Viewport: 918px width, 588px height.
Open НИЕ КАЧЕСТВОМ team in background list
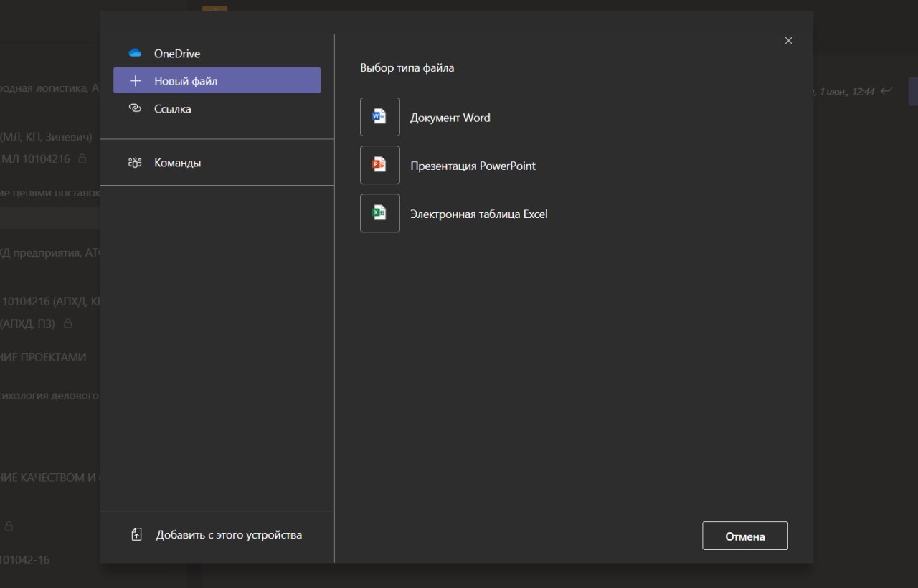(50, 478)
